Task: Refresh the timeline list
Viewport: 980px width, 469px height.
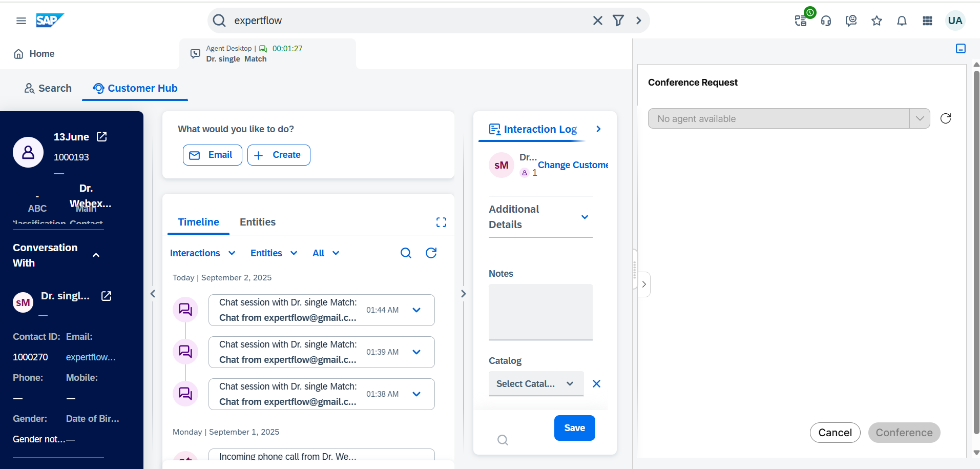Action: [431, 253]
